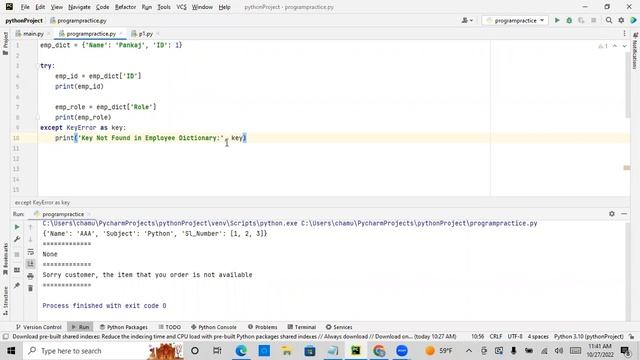Open the VCS menu
The image size is (640, 360).
pyautogui.click(x=181, y=7)
